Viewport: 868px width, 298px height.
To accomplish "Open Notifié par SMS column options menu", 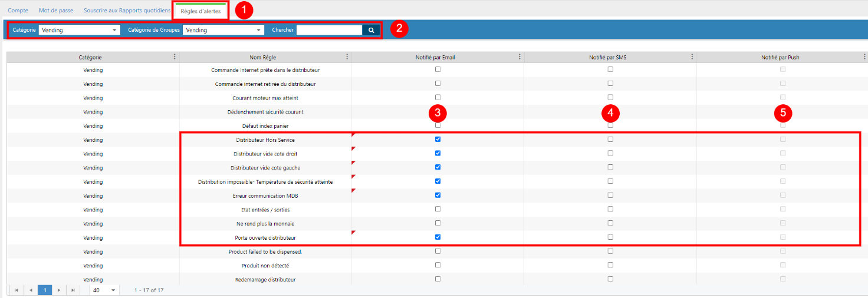I will pos(692,57).
